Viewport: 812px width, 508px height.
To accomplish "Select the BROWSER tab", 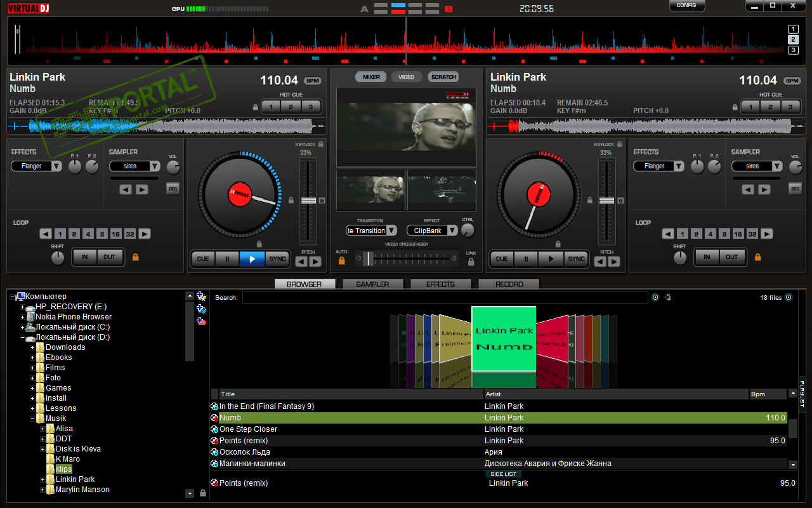I will click(x=304, y=284).
